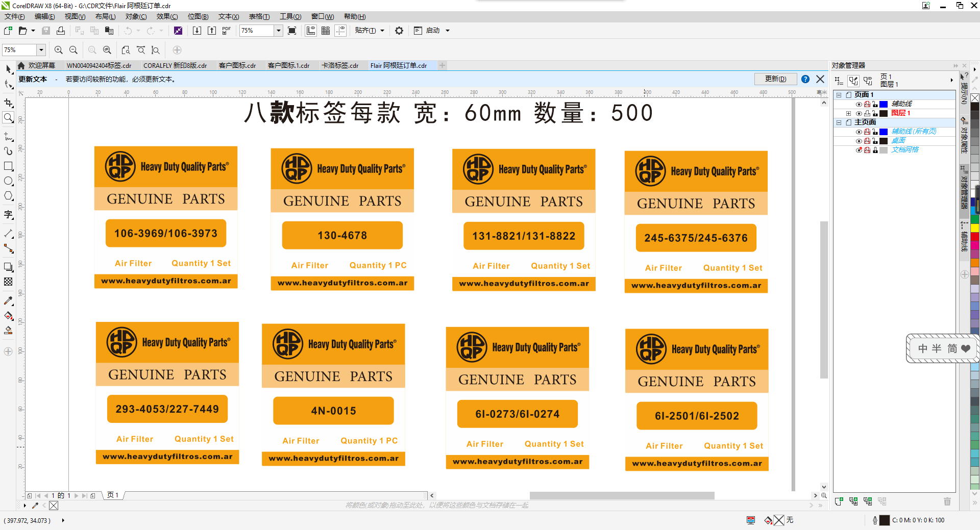Expand the 图层 1 tree node

coord(848,113)
